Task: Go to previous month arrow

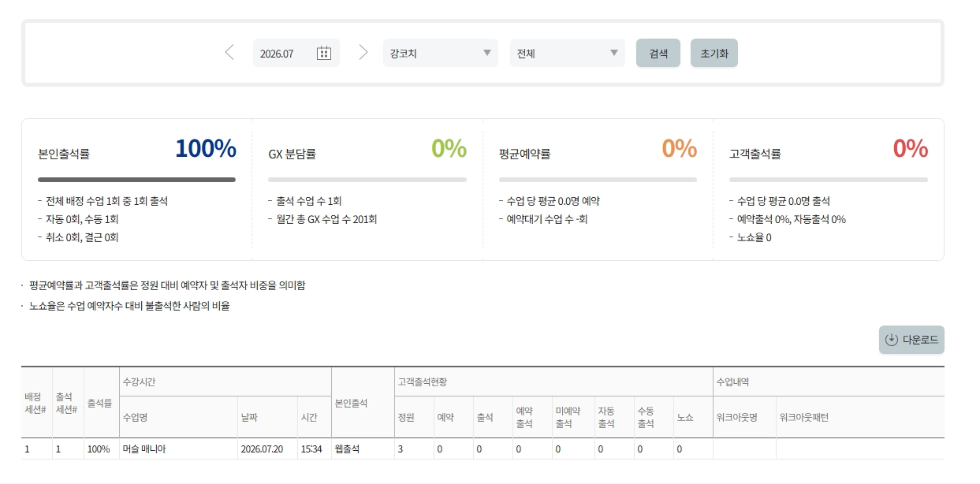Action: pos(229,53)
